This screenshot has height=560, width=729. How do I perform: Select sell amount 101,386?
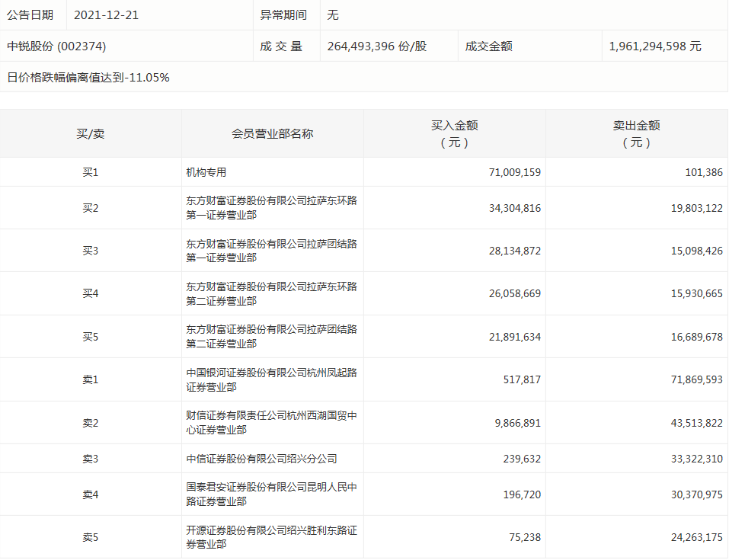point(704,172)
